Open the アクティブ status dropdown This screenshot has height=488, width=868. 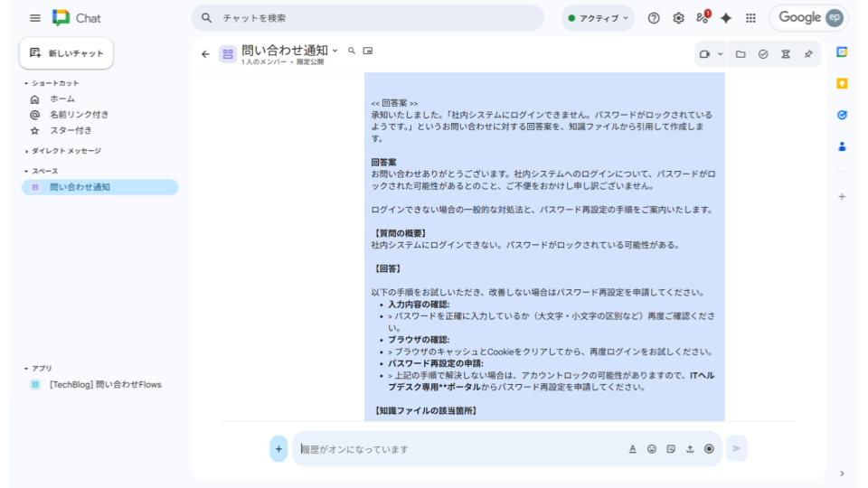coord(598,18)
